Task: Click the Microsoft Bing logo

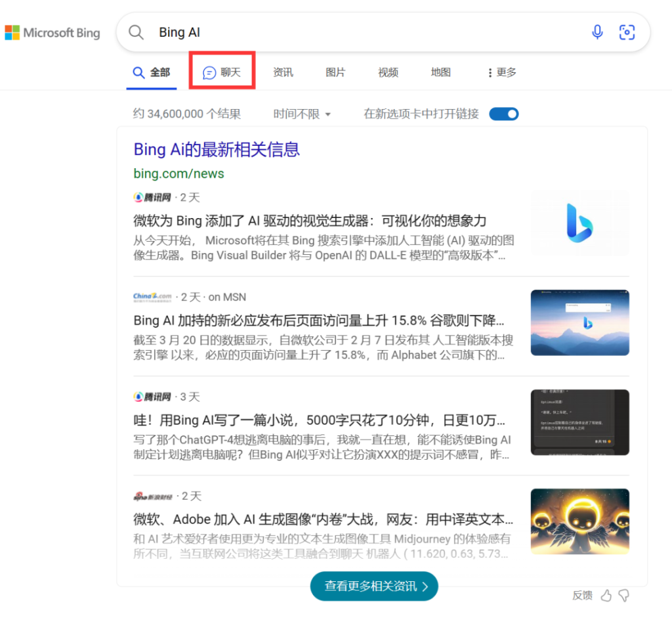Action: (x=52, y=33)
